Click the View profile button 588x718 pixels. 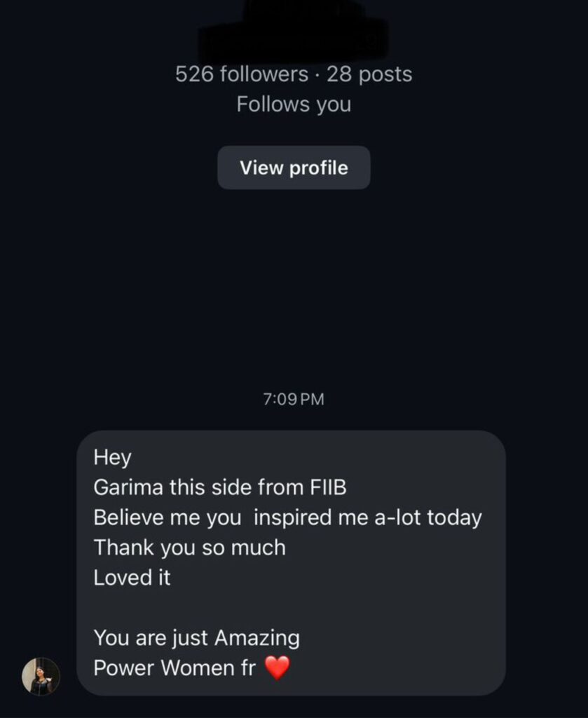pos(294,168)
